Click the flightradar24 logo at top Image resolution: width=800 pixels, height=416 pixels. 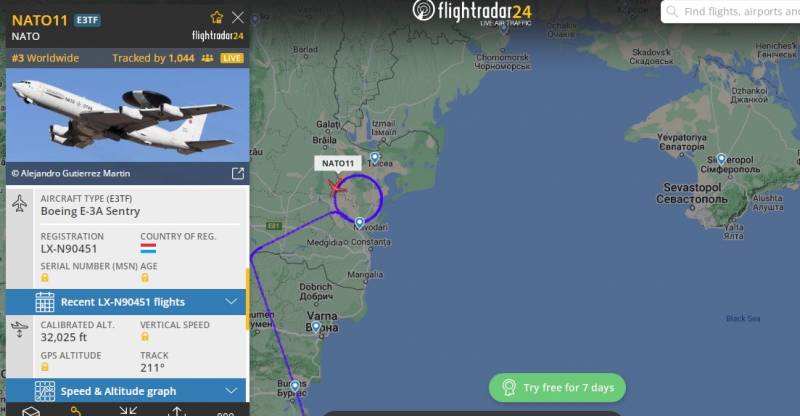tap(472, 12)
